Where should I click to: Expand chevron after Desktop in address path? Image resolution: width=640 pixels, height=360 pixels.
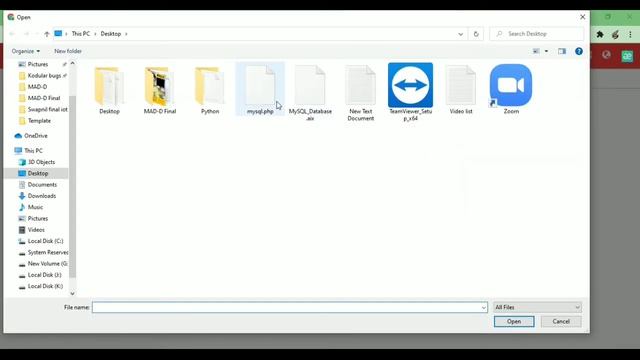point(126,34)
